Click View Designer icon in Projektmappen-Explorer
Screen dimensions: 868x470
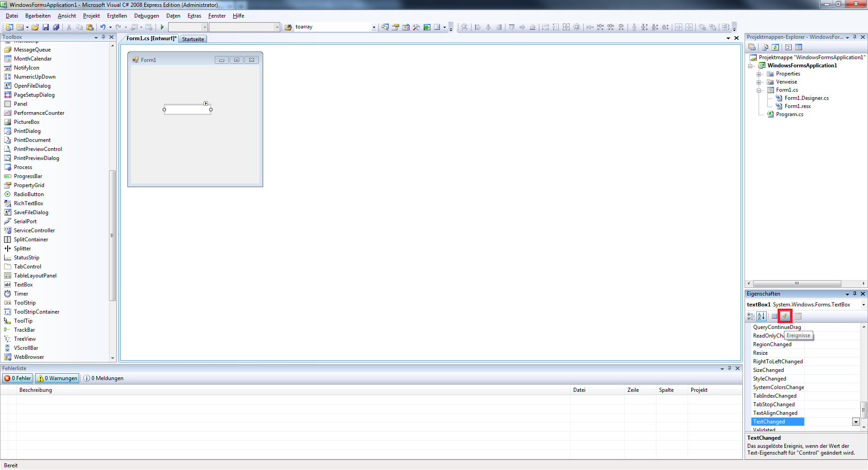tap(799, 47)
